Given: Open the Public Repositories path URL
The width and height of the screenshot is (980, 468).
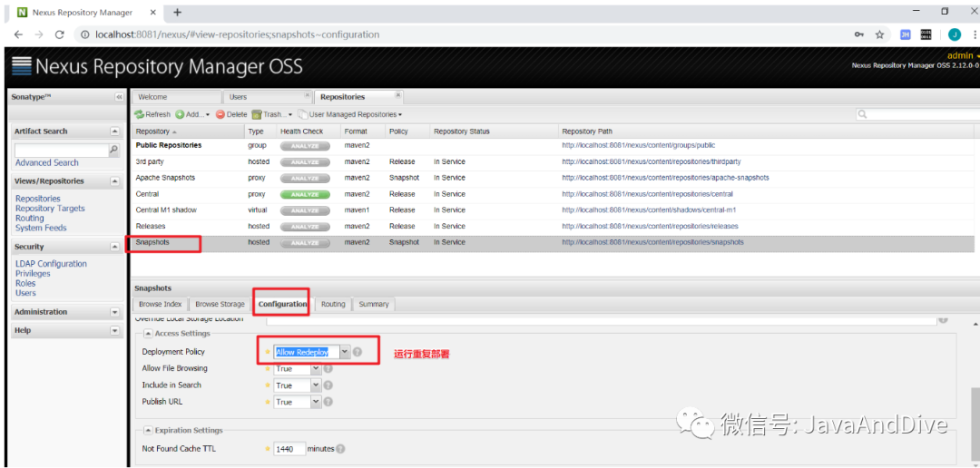Looking at the screenshot, I should (x=638, y=146).
